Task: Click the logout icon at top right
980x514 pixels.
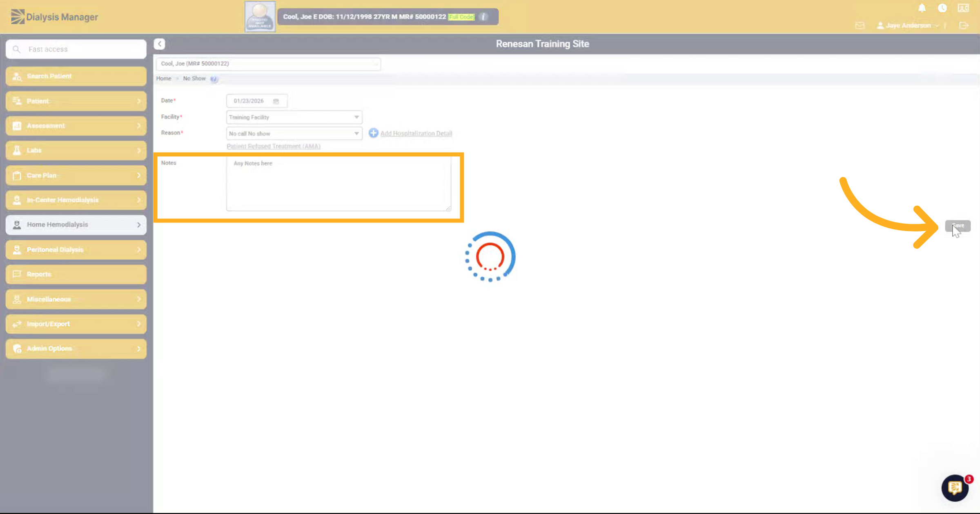Action: [964, 26]
